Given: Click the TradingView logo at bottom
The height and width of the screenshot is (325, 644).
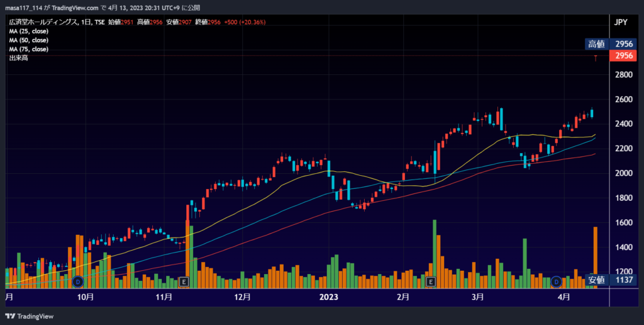Looking at the screenshot, I should coord(29,316).
